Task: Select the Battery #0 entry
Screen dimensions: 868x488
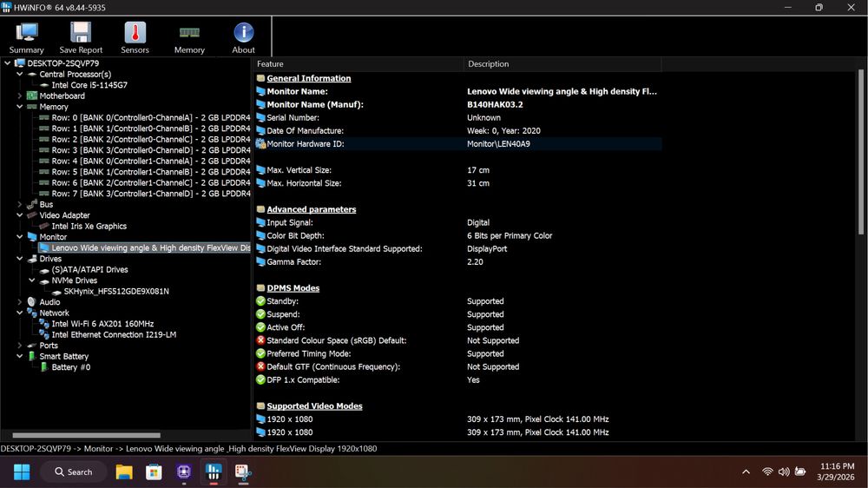Action: point(71,367)
